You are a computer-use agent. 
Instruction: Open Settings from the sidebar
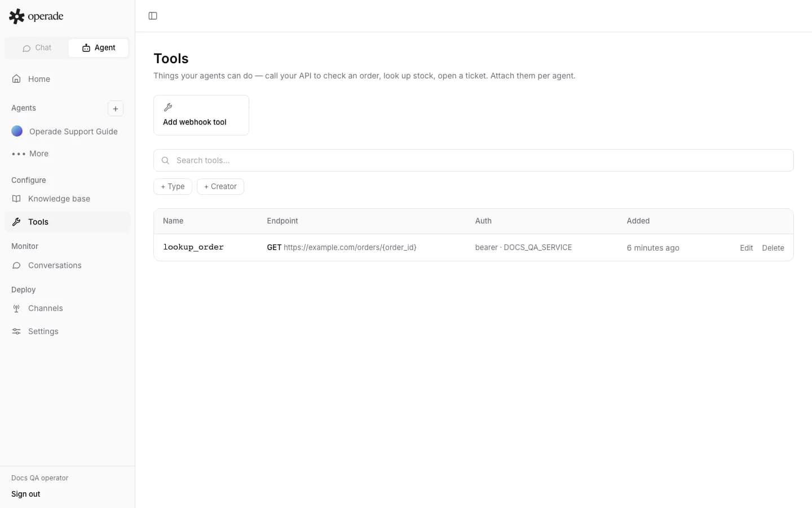[x=68, y=331]
